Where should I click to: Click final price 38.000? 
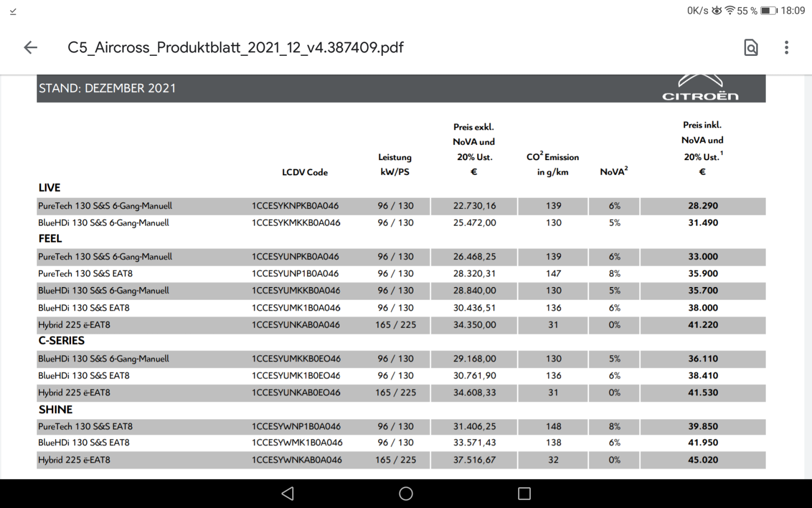[703, 308]
